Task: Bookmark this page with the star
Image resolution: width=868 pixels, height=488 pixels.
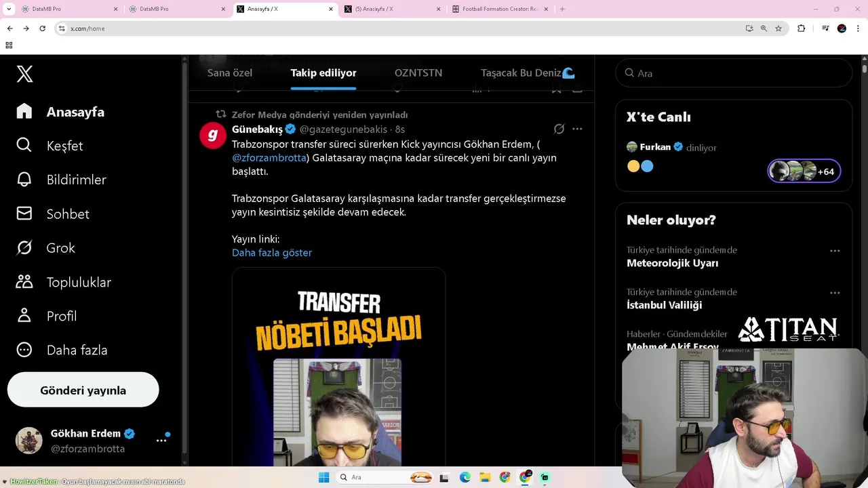Action: (778, 28)
